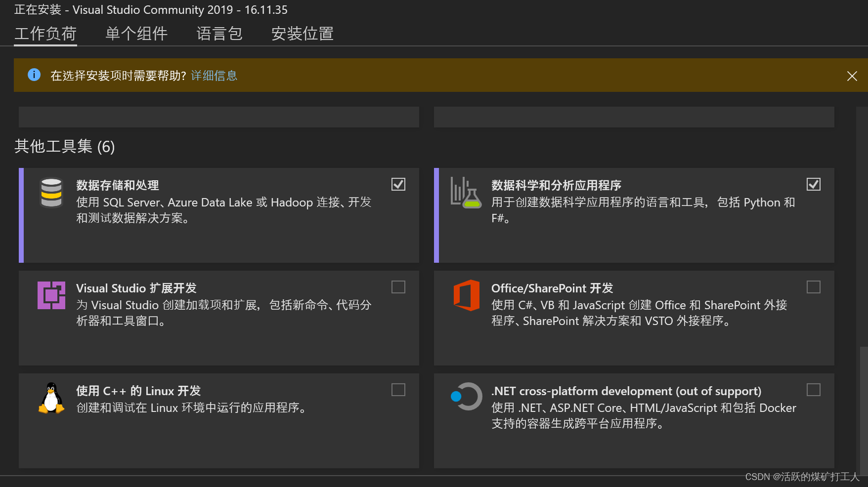Select the .NET cross-platform development card
The width and height of the screenshot is (868, 487).
pyautogui.click(x=634, y=421)
